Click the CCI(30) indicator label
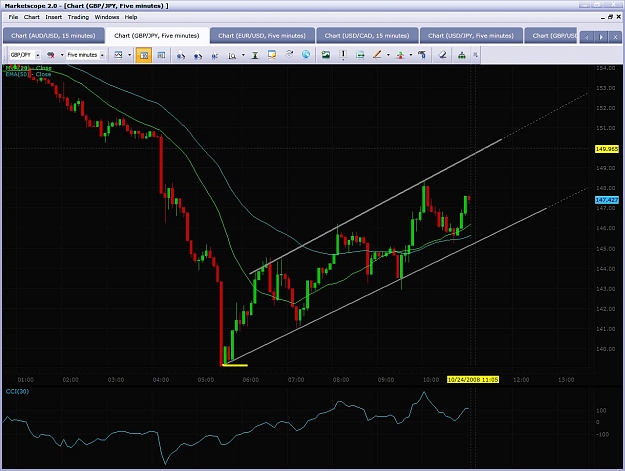This screenshot has height=471, width=625. [x=17, y=391]
